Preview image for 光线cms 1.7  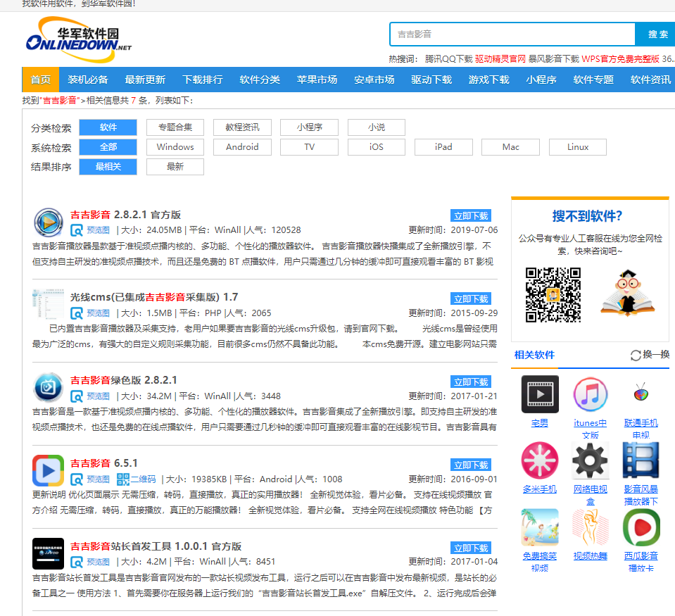point(90,313)
